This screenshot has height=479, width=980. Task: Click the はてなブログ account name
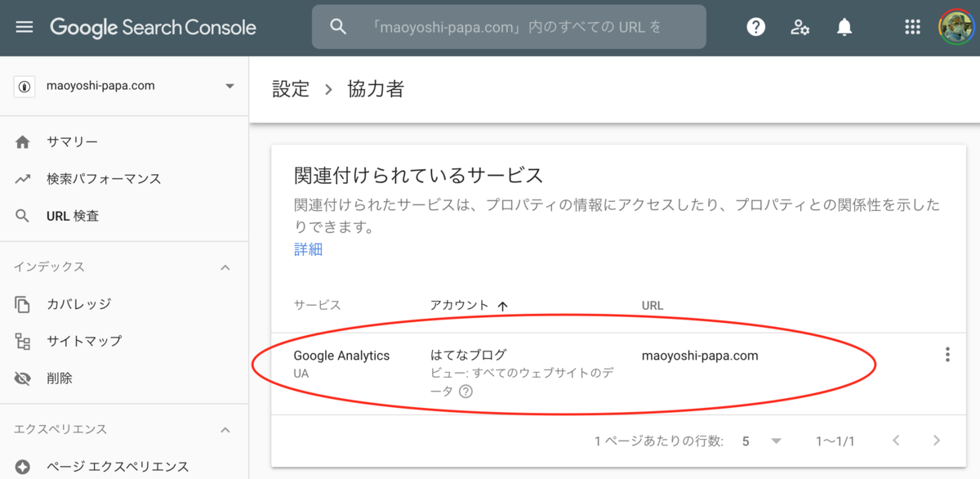[469, 355]
